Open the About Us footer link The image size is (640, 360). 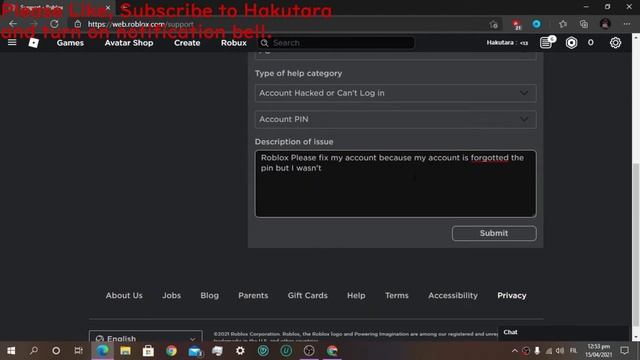pos(124,295)
